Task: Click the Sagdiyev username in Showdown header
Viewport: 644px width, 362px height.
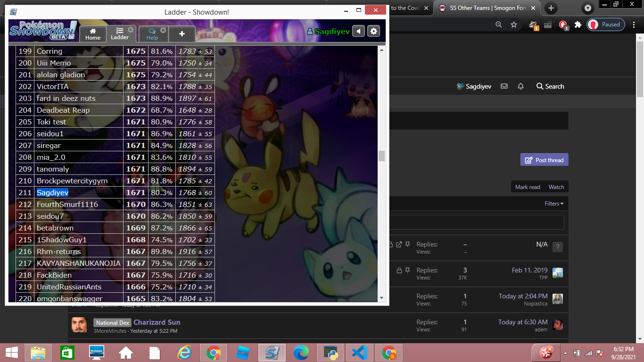Action: [329, 31]
